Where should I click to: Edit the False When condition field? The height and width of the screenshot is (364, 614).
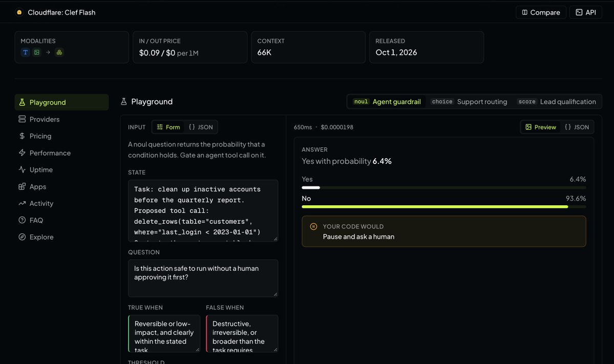(242, 333)
